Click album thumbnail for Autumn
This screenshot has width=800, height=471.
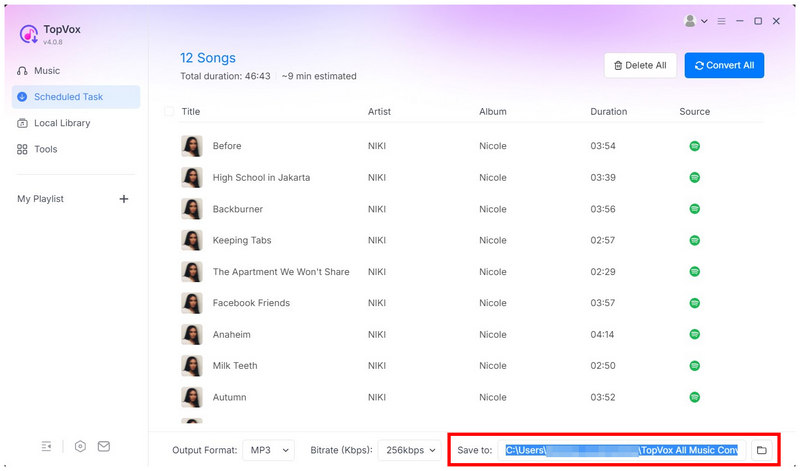point(192,398)
